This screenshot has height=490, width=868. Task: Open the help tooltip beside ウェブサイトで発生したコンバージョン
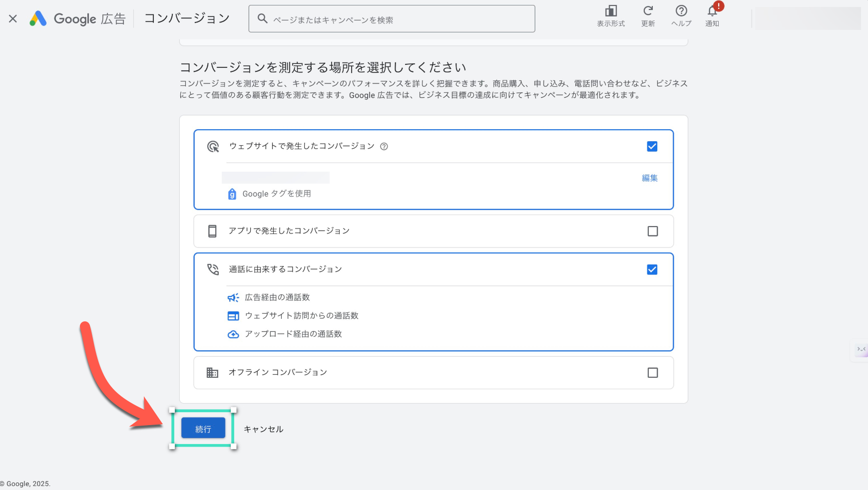pos(384,146)
